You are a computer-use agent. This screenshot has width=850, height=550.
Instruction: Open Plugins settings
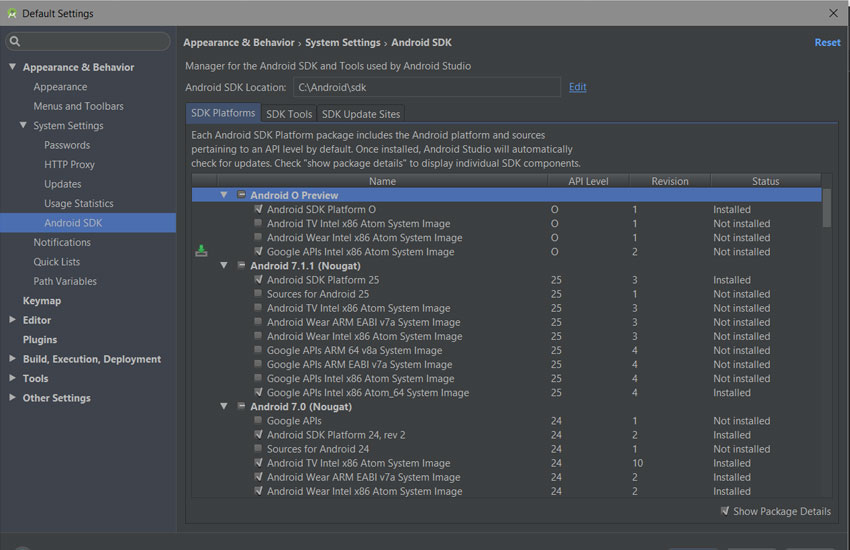point(40,340)
